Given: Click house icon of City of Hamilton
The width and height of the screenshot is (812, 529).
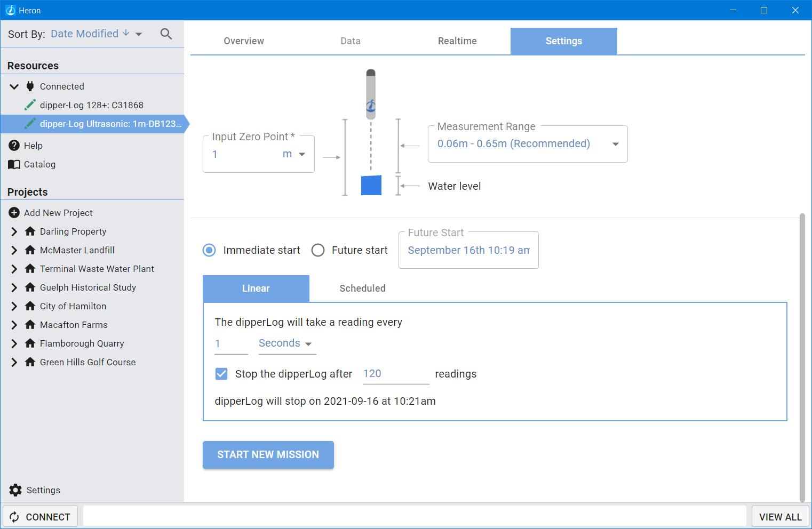Looking at the screenshot, I should (30, 306).
